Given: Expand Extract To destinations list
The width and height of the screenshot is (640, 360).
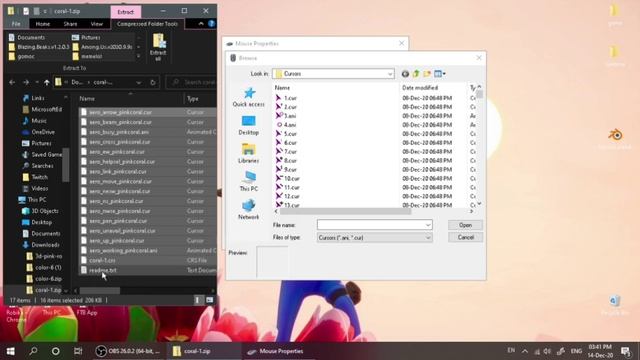Looking at the screenshot, I should coord(139,56).
